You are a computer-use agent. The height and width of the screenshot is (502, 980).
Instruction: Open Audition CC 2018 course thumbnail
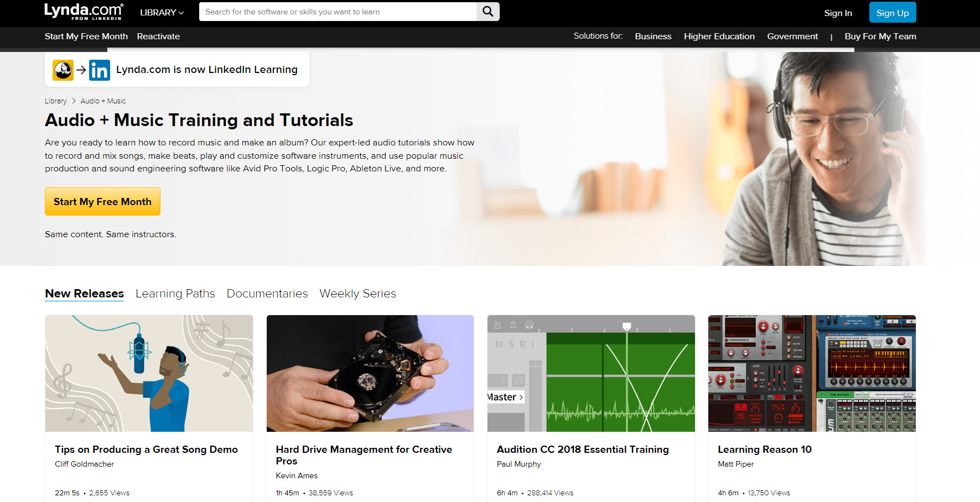tap(591, 373)
